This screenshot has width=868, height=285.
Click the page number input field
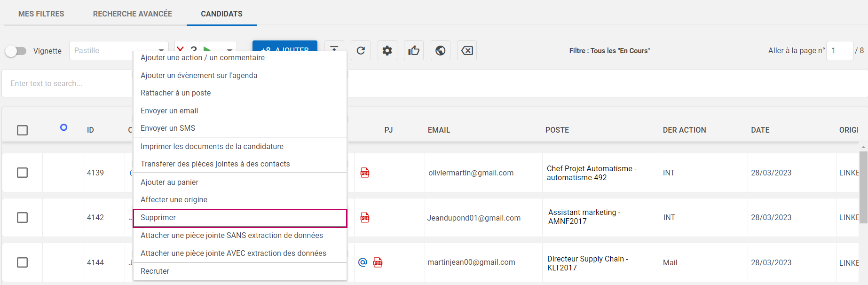[x=839, y=51]
